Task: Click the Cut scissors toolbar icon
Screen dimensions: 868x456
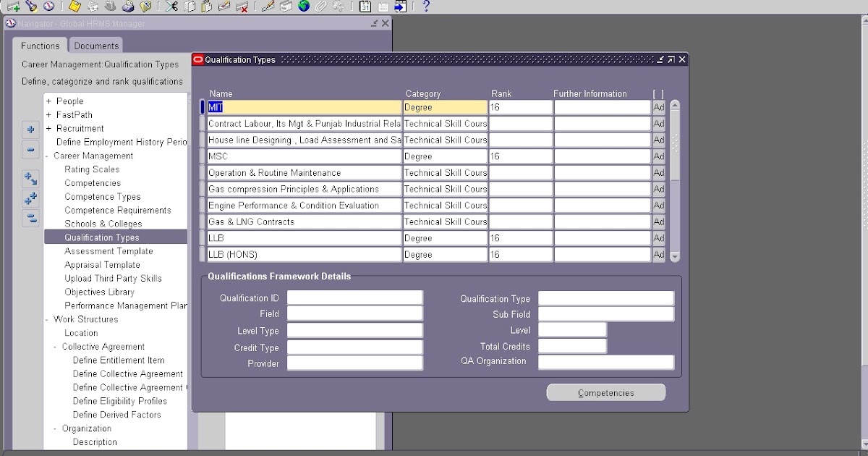Action: pos(171,6)
